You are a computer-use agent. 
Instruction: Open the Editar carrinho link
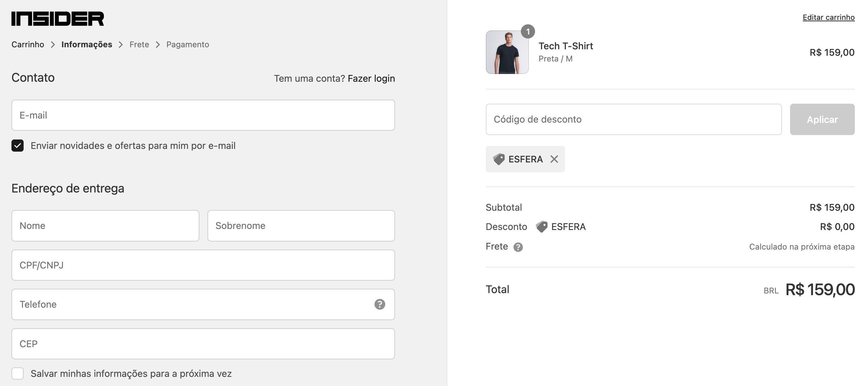pyautogui.click(x=829, y=17)
